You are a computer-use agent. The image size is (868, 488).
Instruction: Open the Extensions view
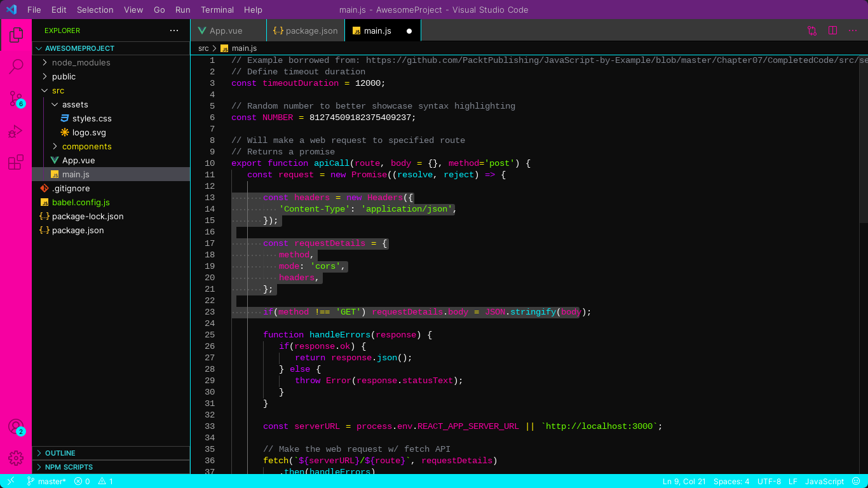point(16,163)
